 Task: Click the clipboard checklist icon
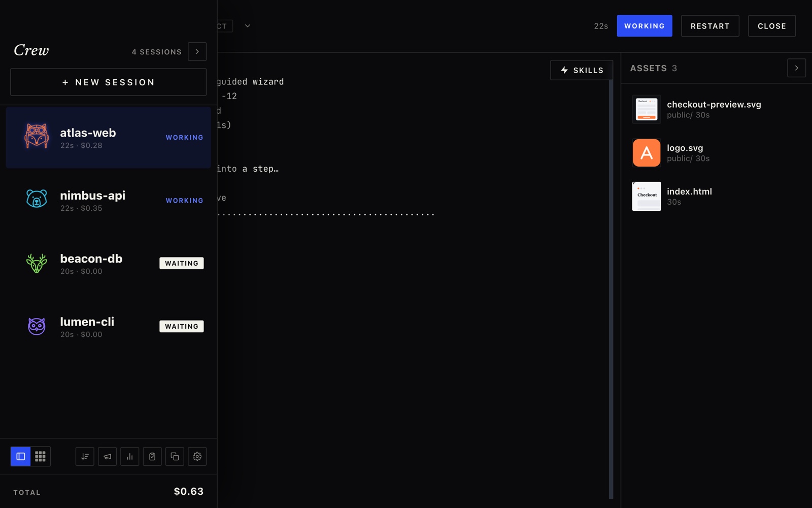tap(152, 456)
